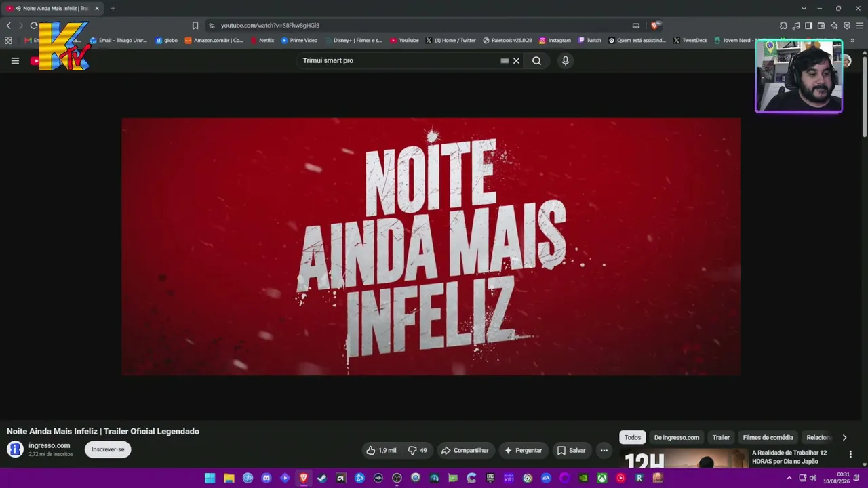Bookmark this page with bookmark icon

click(195, 26)
